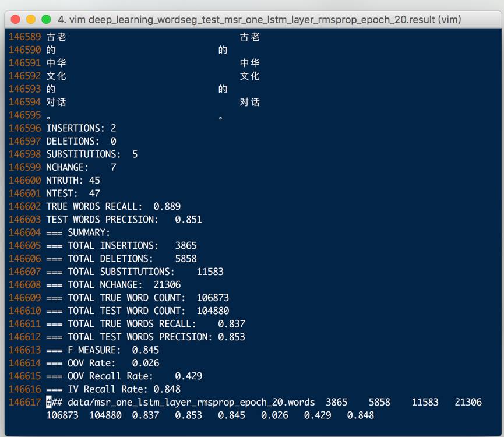
Task: Place cursor on the NCHANGE: 7 line
Action: (81, 167)
